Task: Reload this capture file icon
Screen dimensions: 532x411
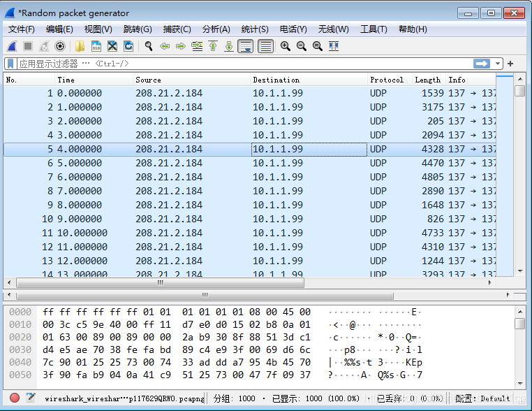Action: click(128, 46)
